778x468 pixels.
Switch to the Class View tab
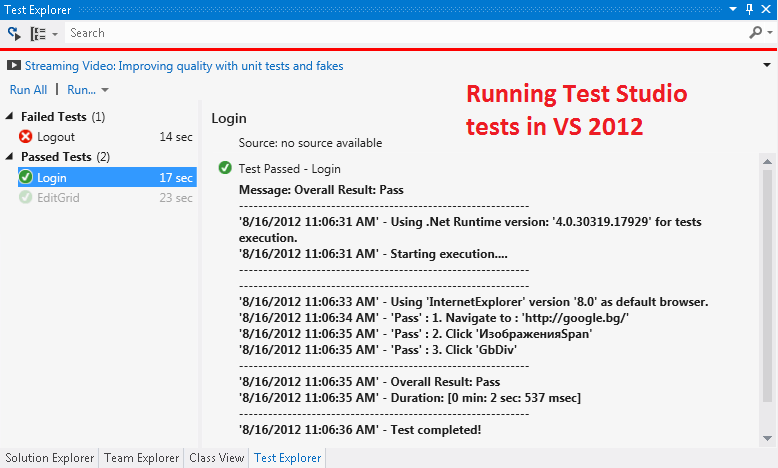tap(216, 458)
